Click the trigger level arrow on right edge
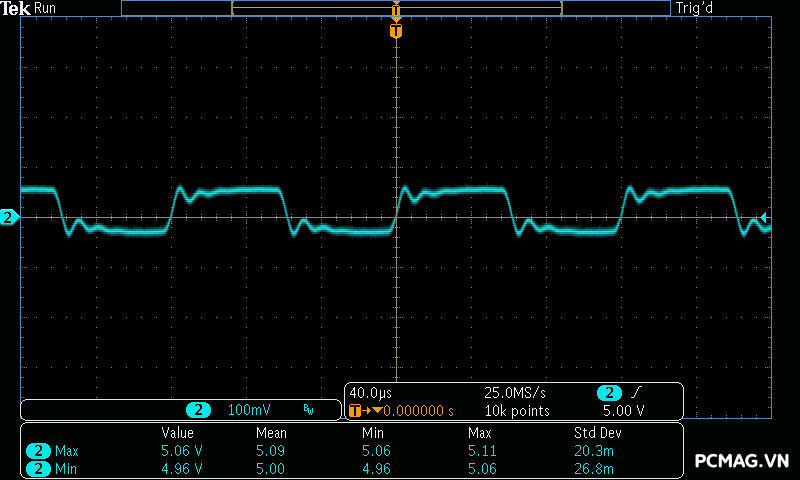The width and height of the screenshot is (800, 480). coord(764,217)
